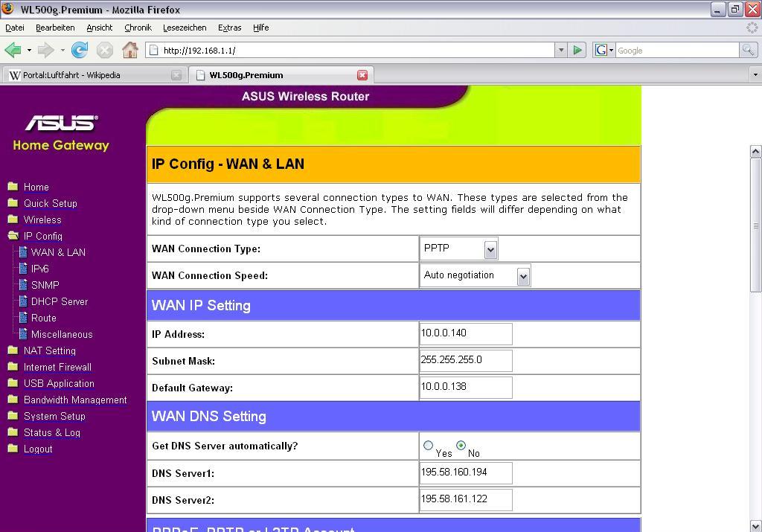Click the scrollbar up arrow
762x532 pixels.
tap(756, 152)
